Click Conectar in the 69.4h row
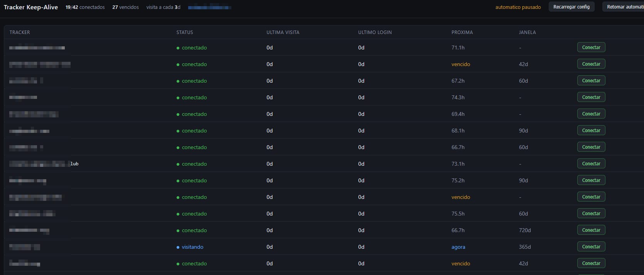 click(591, 114)
